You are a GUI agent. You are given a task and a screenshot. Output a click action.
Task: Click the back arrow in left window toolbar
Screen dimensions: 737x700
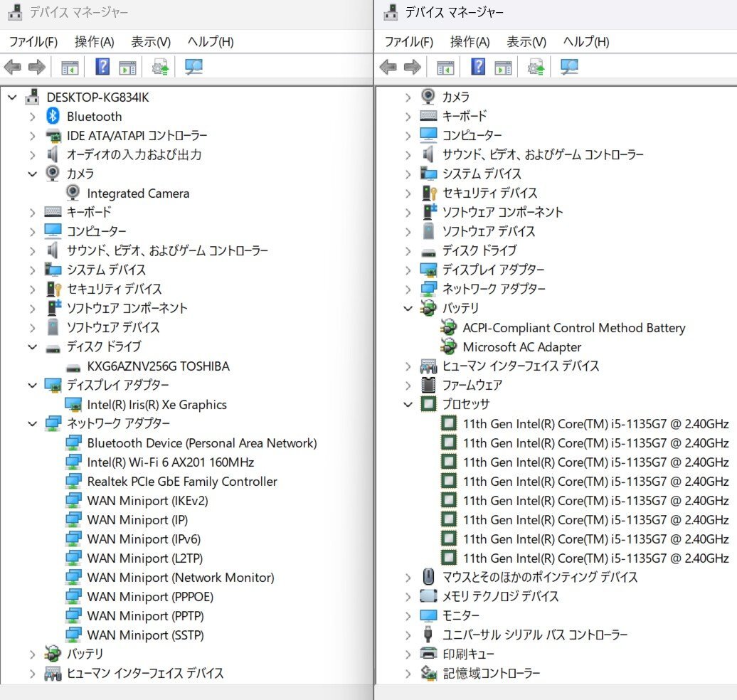pyautogui.click(x=13, y=68)
